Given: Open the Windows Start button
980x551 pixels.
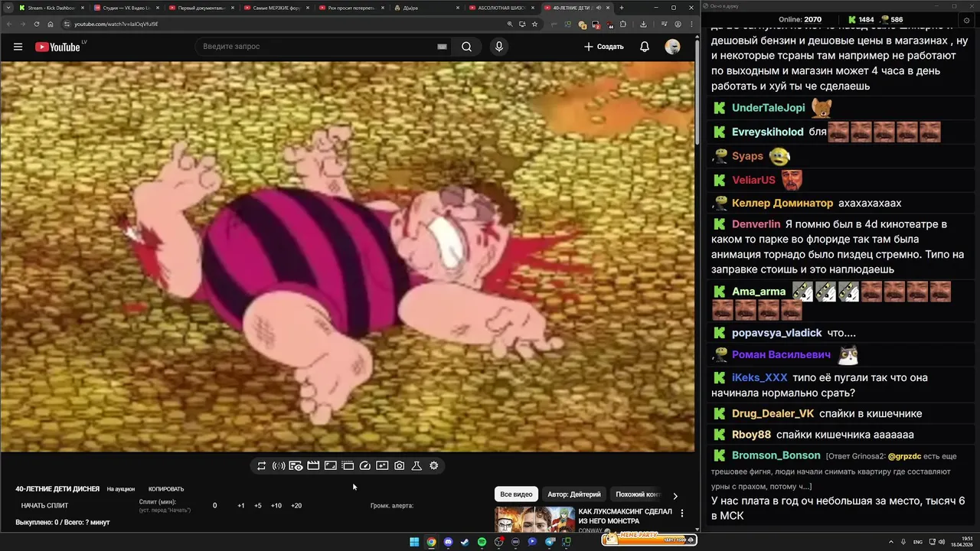Looking at the screenshot, I should pos(414,542).
